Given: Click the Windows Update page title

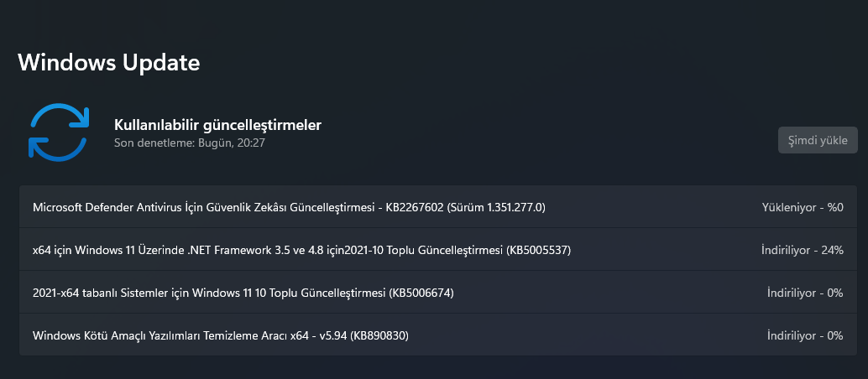Looking at the screenshot, I should (x=109, y=62).
